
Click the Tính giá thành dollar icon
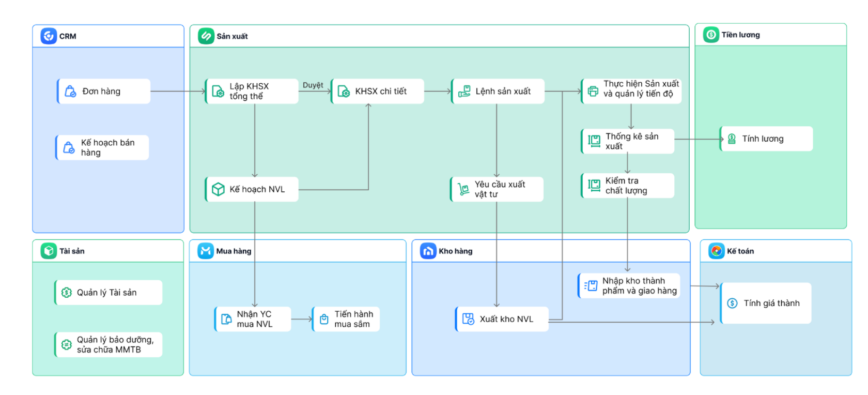tap(732, 303)
